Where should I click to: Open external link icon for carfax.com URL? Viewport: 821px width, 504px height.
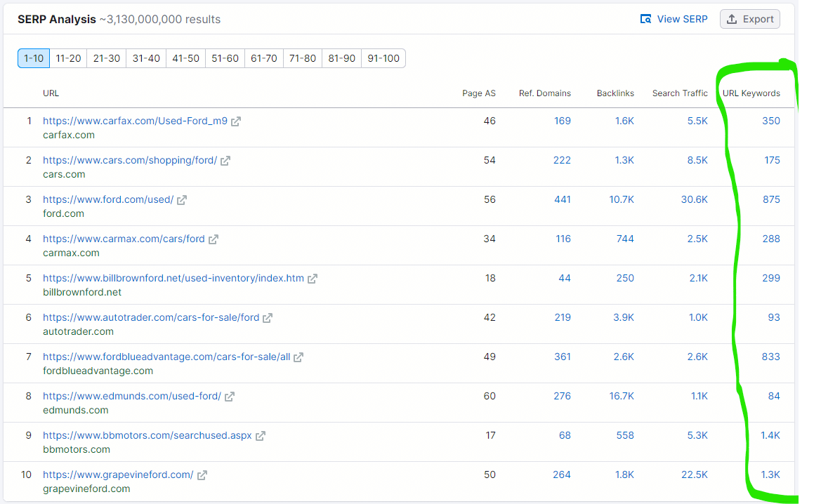pyautogui.click(x=236, y=121)
